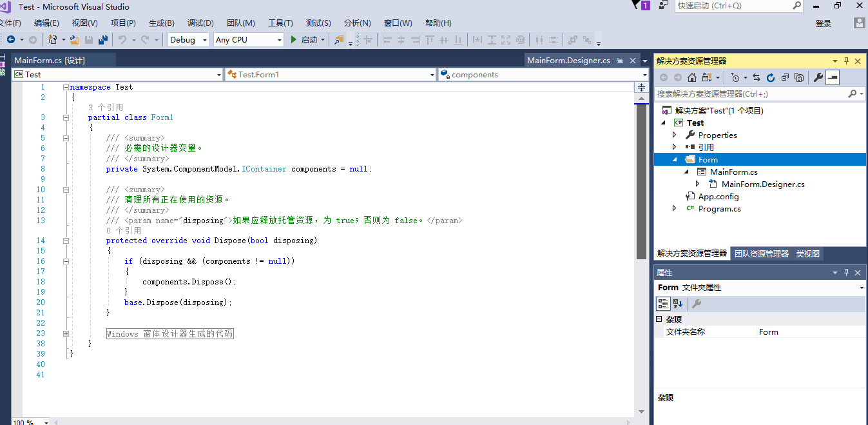The image size is (868, 425).
Task: Open the 工具(T) menu
Action: coord(280,23)
